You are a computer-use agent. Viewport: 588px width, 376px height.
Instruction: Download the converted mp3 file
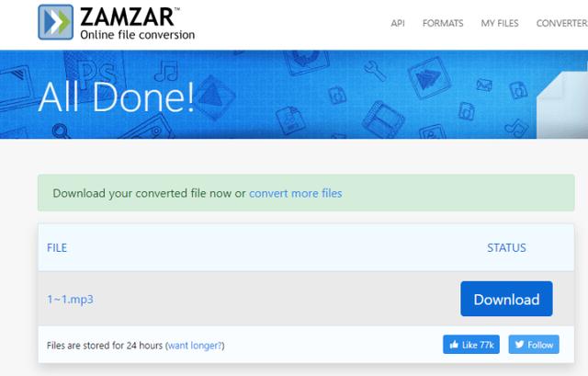point(506,299)
